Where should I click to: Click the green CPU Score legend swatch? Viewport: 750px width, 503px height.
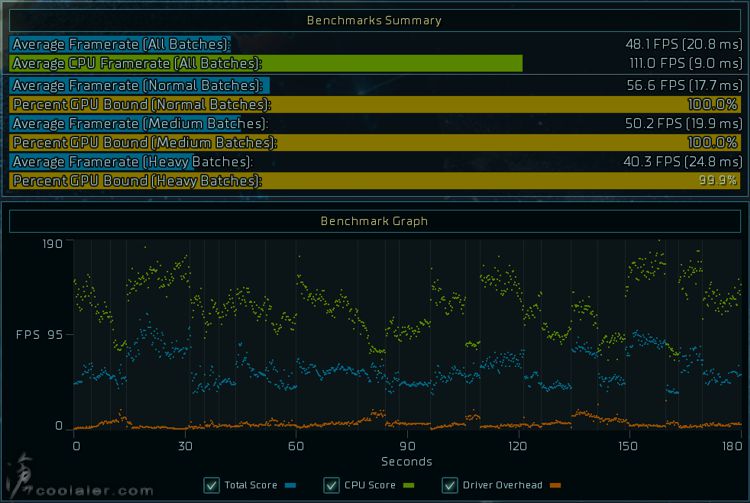click(408, 485)
